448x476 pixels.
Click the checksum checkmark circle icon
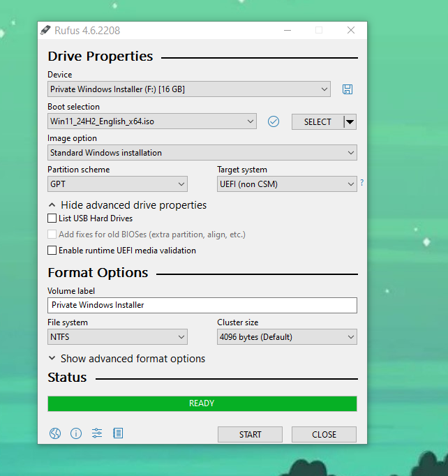273,121
